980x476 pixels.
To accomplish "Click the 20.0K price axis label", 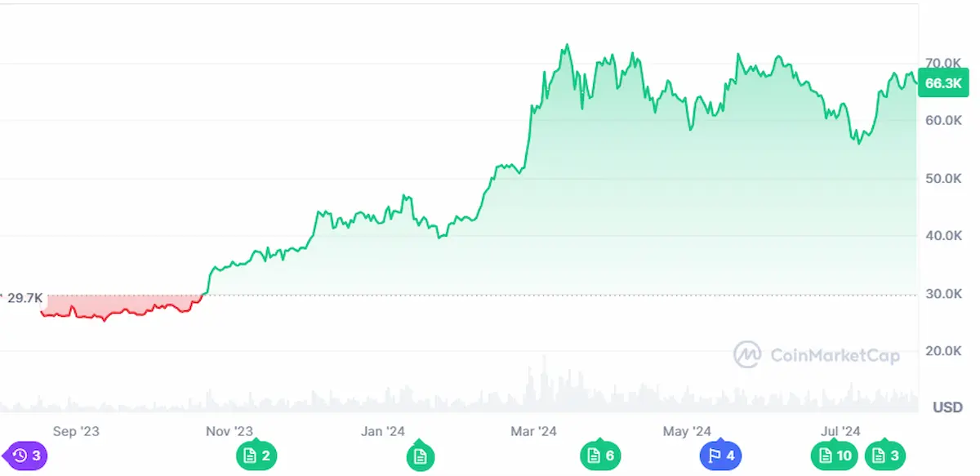I will (942, 351).
